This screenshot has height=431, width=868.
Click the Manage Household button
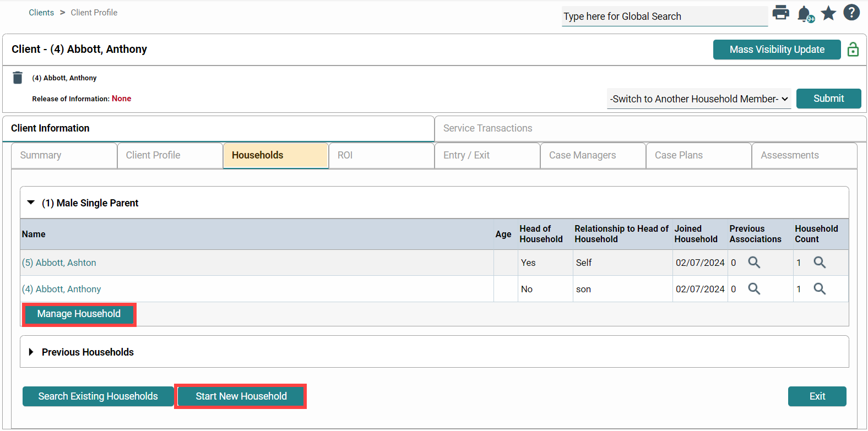pyautogui.click(x=79, y=314)
